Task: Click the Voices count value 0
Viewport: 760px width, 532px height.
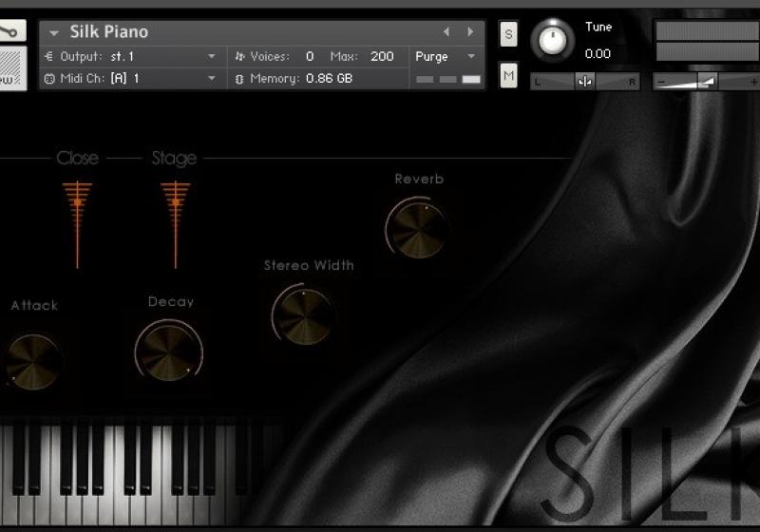Action: 310,56
